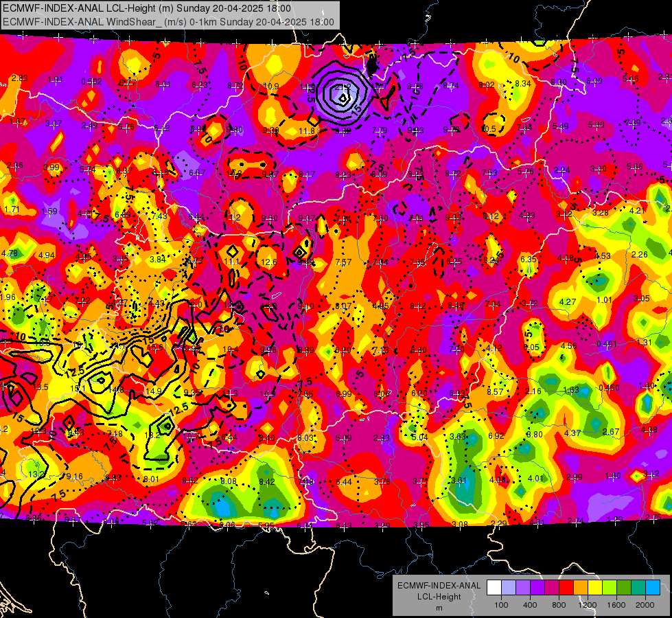
Task: Click the dark green legend swatch
Action: pos(624,588)
